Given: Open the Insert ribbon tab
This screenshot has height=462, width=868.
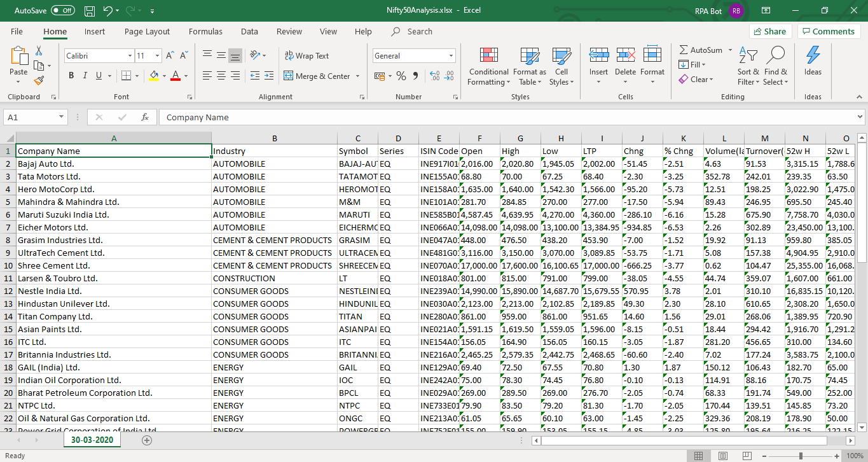Looking at the screenshot, I should point(95,31).
